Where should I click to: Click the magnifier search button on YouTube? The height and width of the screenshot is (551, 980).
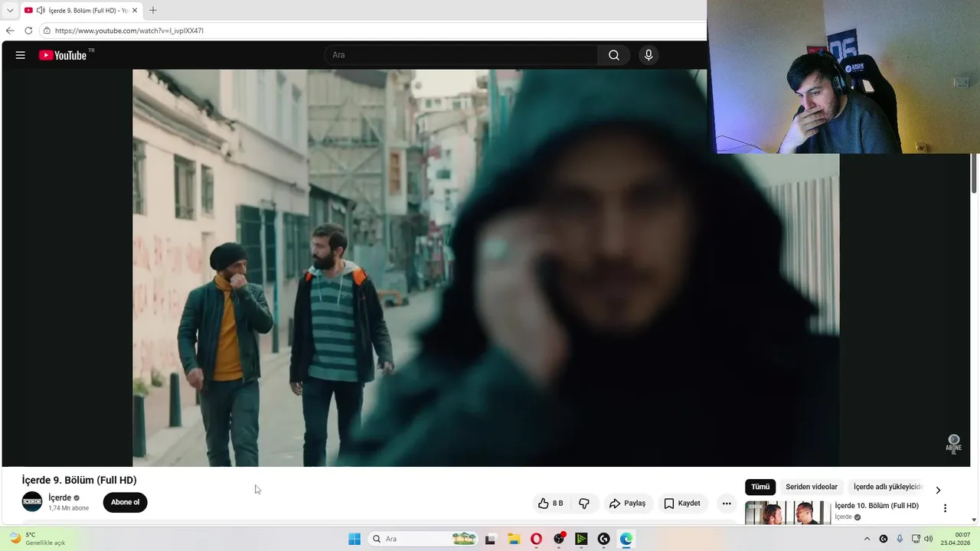pyautogui.click(x=614, y=55)
